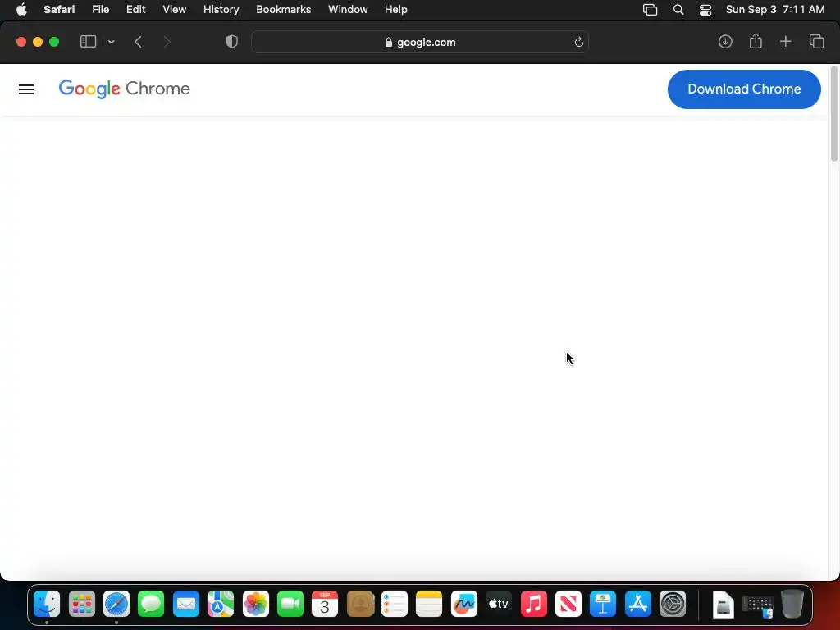This screenshot has height=630, width=840.
Task: Open the View menu
Action: [174, 10]
